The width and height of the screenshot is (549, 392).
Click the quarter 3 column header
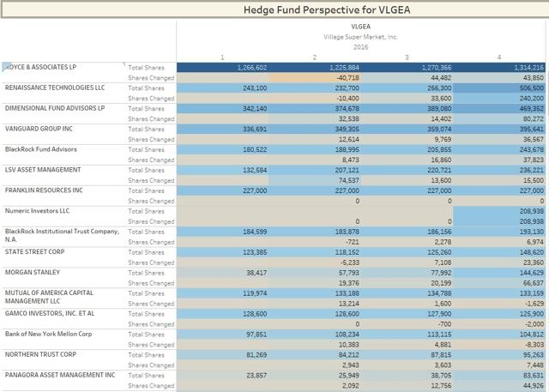[407, 57]
